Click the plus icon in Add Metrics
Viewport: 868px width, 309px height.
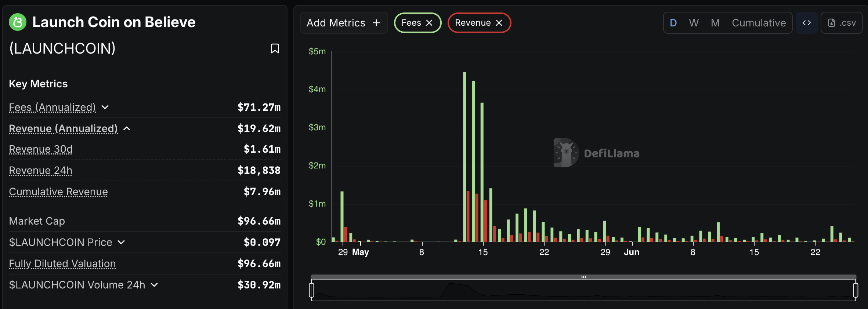[x=376, y=23]
